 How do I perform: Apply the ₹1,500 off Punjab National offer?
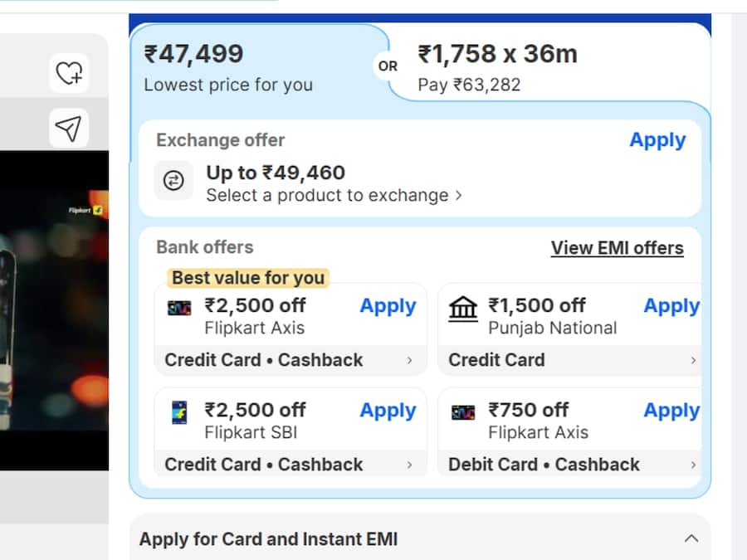pos(671,306)
